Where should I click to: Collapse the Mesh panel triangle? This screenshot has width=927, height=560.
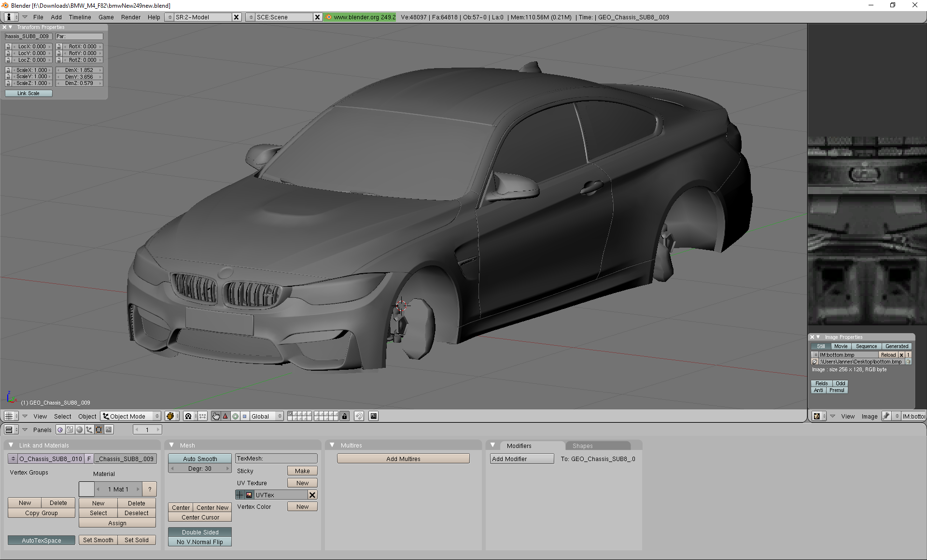171,445
